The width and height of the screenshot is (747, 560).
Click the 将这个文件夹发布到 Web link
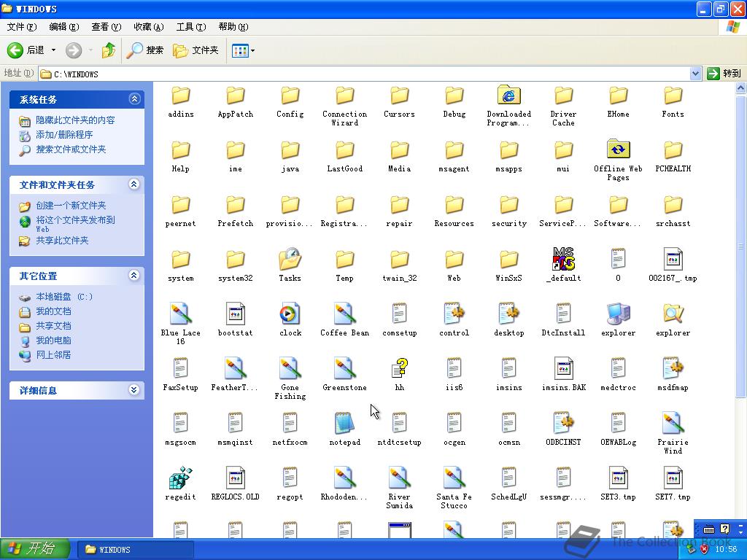75,224
